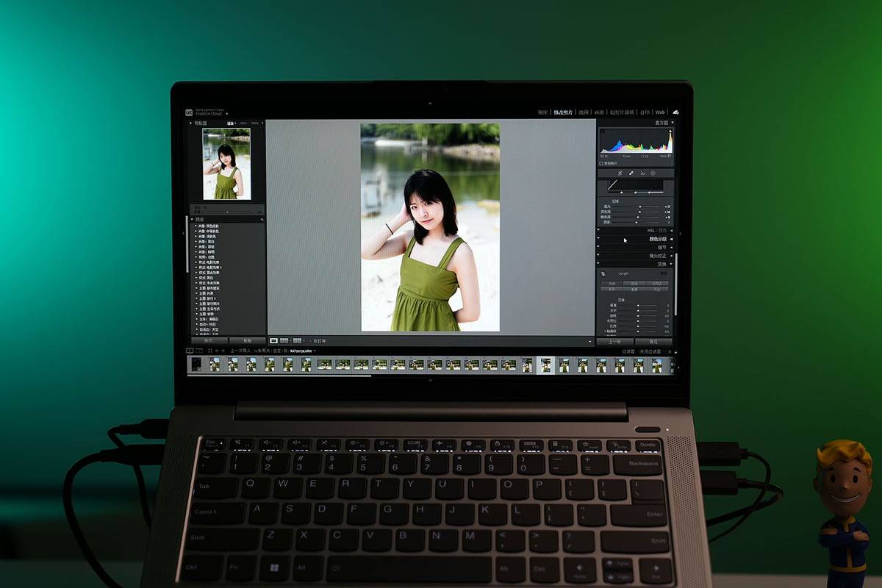Expand the 镜头校正 (Lens Corrections) panel

671,256
